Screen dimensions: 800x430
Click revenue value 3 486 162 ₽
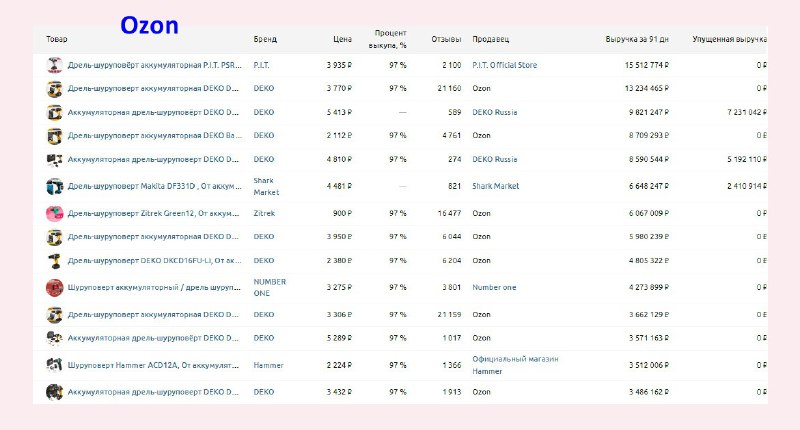[x=648, y=392]
